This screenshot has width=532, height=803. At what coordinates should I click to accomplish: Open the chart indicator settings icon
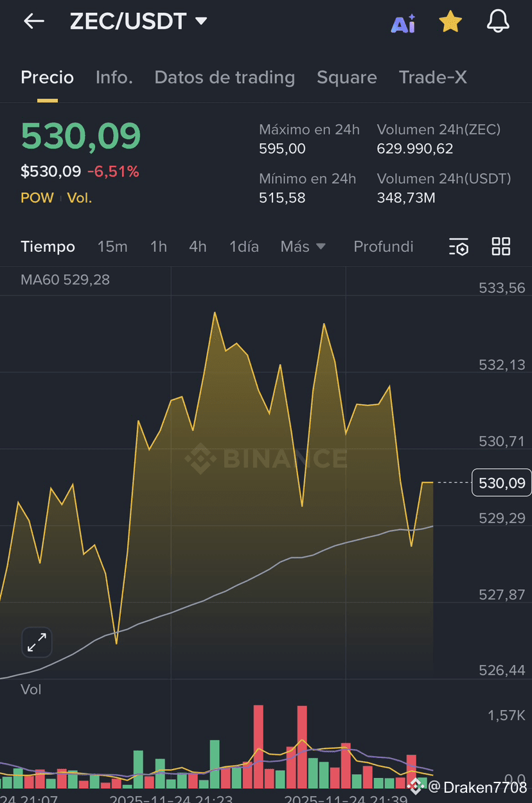[459, 247]
